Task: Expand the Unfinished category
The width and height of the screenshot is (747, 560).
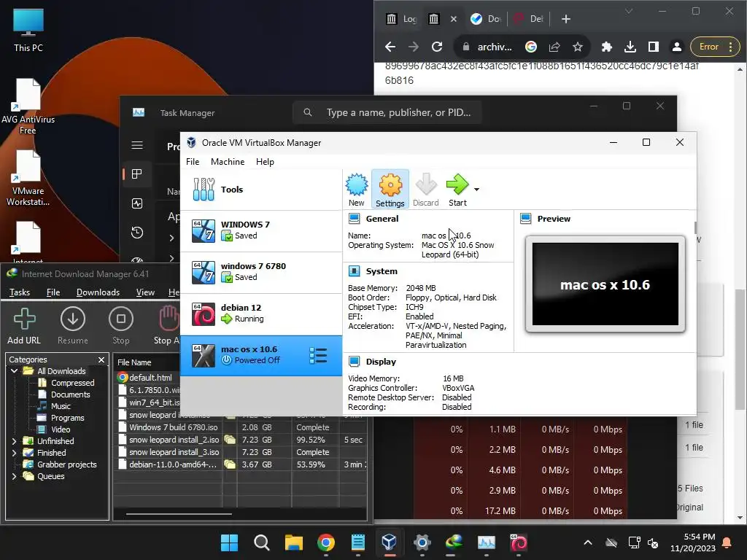Action: pyautogui.click(x=14, y=441)
